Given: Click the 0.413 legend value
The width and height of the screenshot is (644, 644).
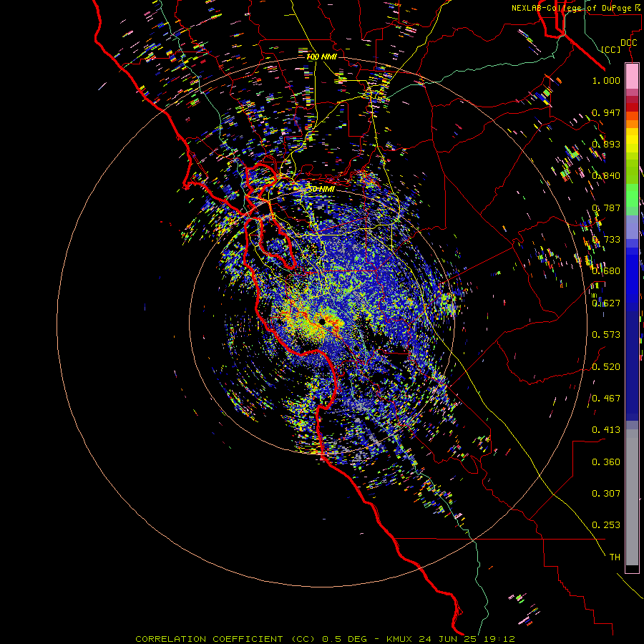Looking at the screenshot, I should tap(606, 430).
